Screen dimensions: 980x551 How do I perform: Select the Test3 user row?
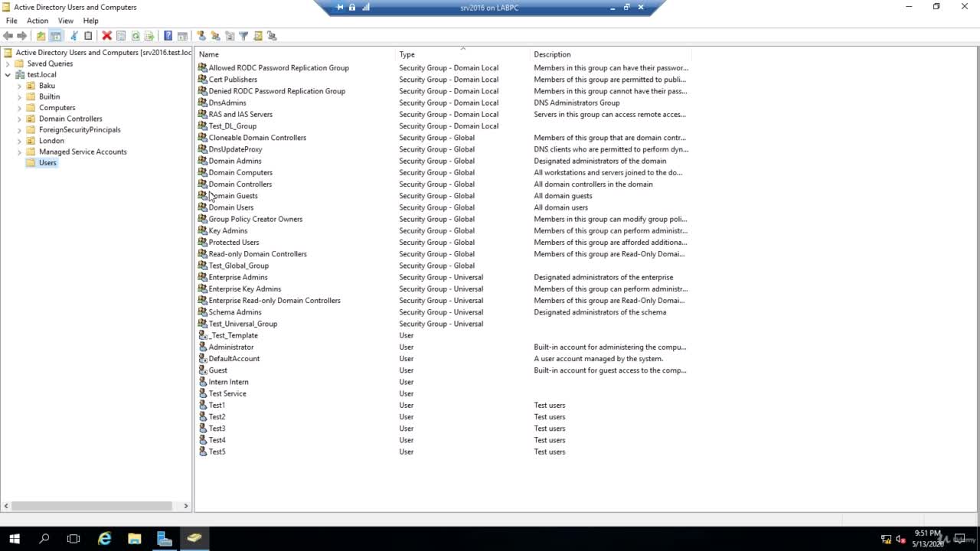(217, 429)
